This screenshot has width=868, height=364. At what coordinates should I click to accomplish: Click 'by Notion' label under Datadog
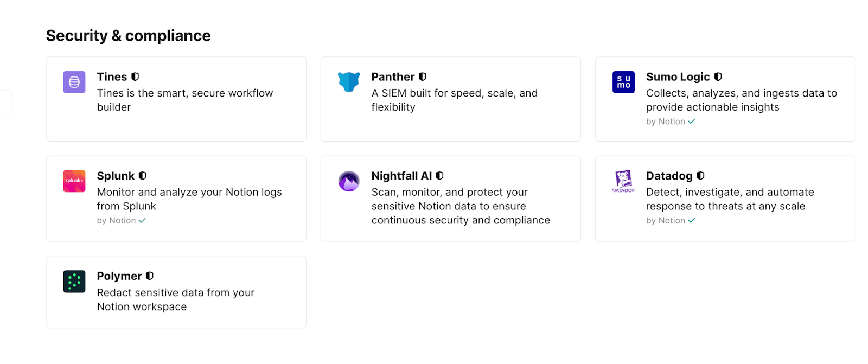click(x=665, y=221)
